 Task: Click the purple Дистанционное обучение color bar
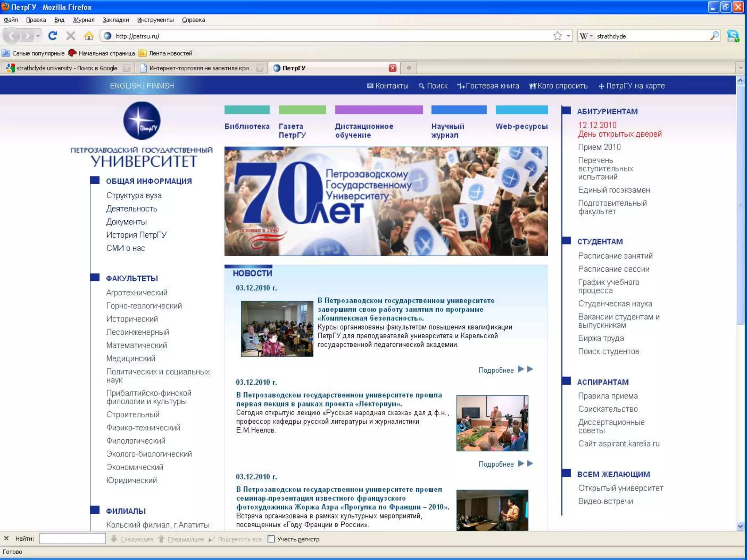tap(379, 110)
